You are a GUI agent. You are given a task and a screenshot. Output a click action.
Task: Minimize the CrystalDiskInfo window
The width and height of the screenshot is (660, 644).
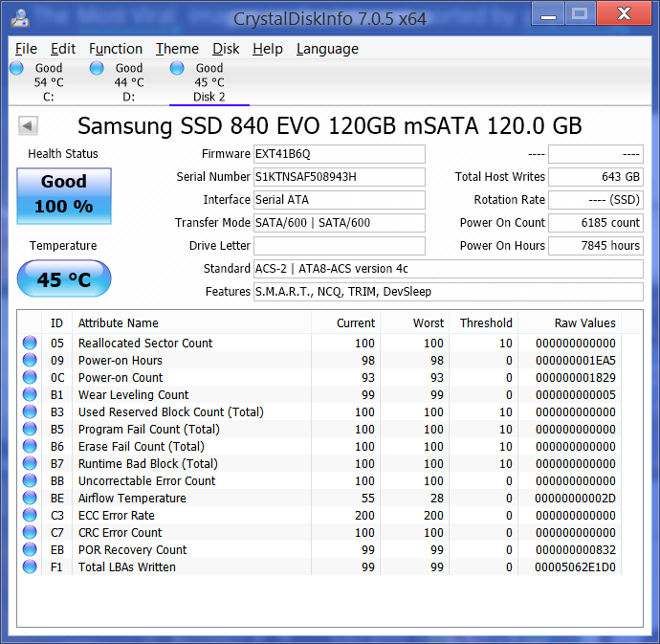pyautogui.click(x=548, y=14)
